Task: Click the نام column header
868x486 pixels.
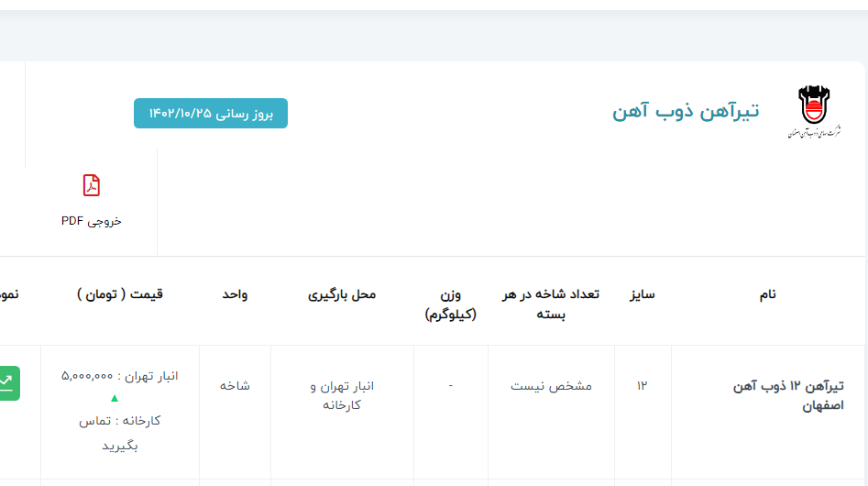Action: coord(767,294)
